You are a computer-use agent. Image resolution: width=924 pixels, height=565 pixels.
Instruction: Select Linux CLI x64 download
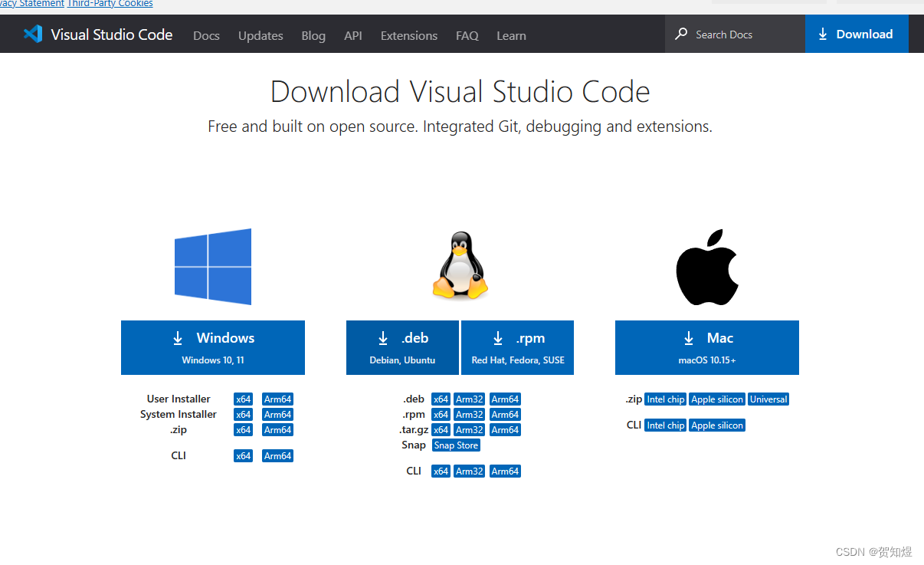point(441,471)
